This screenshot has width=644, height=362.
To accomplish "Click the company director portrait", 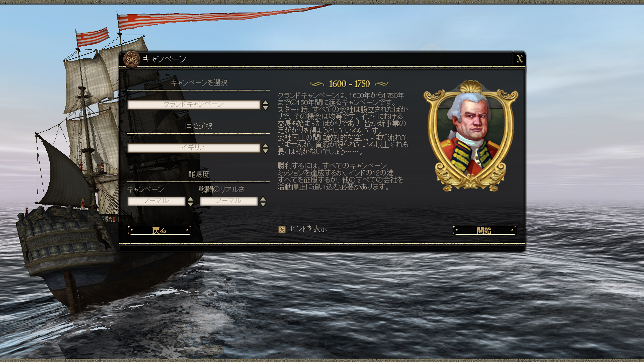I will tap(471, 136).
